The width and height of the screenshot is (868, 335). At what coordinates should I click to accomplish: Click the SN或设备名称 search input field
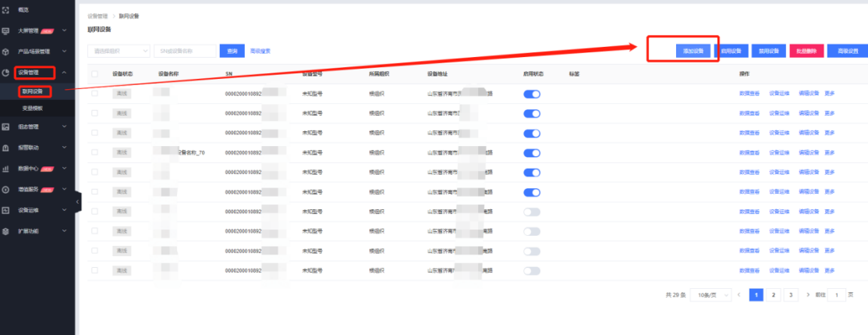pos(186,51)
